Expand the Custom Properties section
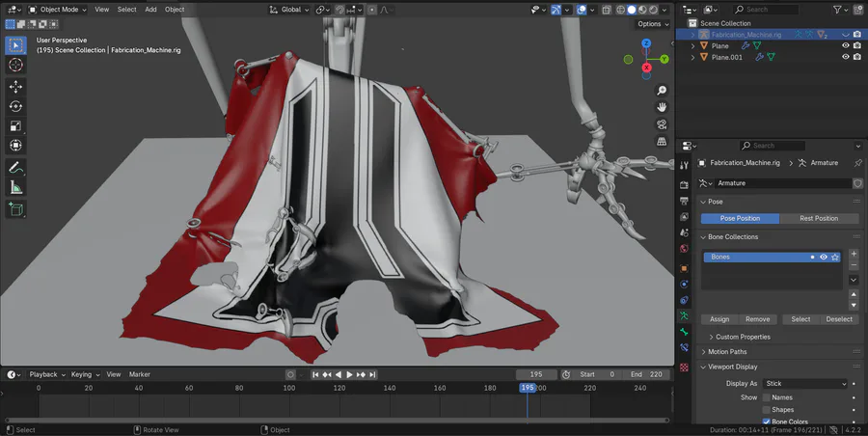 741,337
